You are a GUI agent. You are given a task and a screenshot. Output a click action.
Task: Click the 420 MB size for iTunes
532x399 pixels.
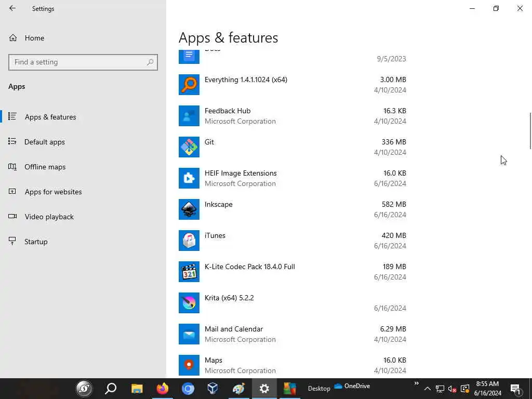tap(394, 235)
